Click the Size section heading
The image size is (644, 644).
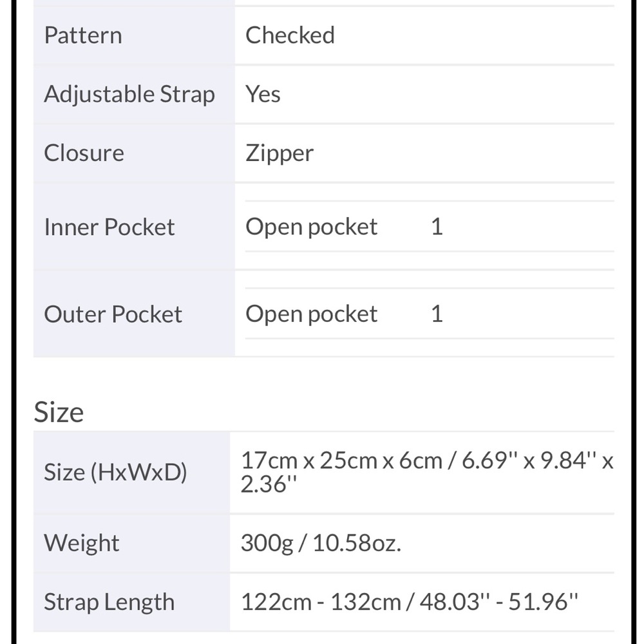(x=59, y=412)
